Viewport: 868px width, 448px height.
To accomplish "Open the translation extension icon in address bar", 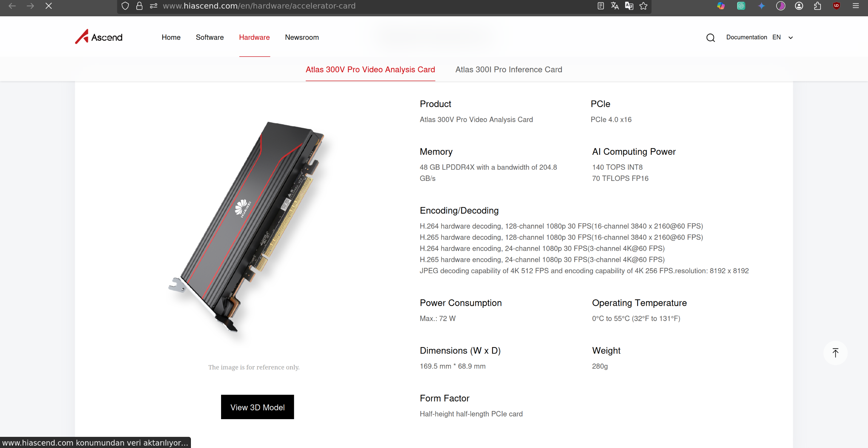I will click(x=629, y=6).
